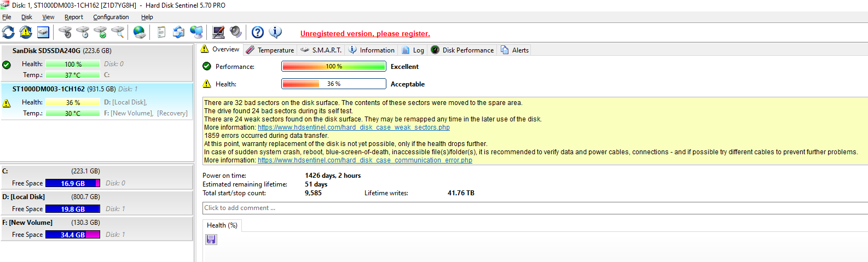This screenshot has width=868, height=262.
Task: Click the hard disk with stethoscope icon
Action: 65,32
